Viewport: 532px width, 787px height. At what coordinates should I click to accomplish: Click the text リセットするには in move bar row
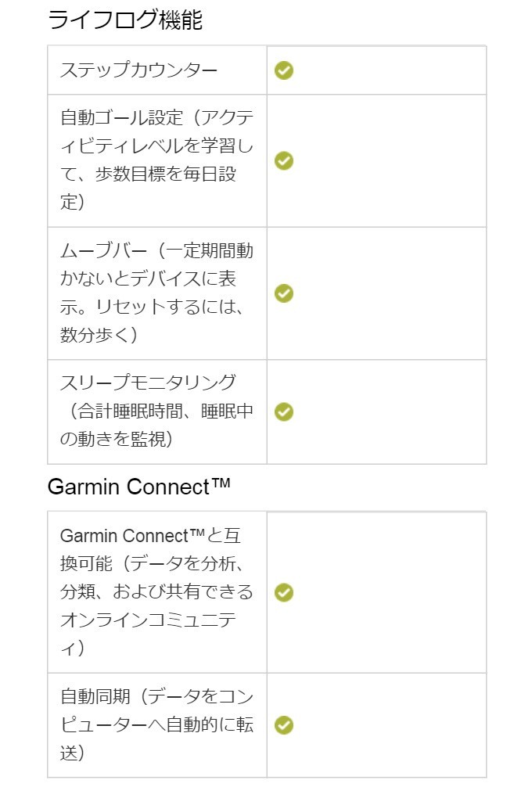[163, 307]
